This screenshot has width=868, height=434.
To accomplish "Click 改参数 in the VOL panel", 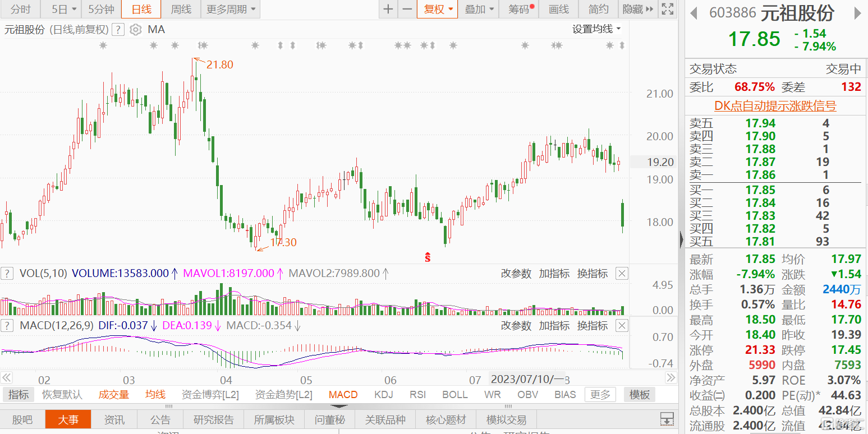I will tap(516, 274).
